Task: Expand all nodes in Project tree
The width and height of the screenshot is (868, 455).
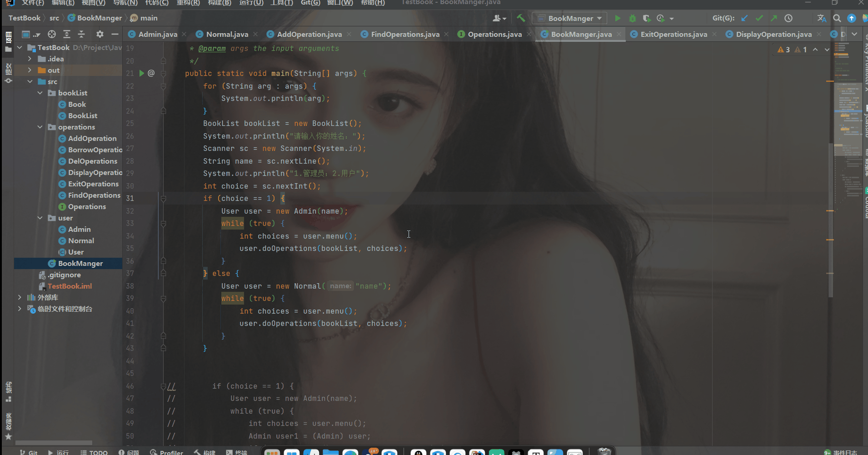Action: pyautogui.click(x=67, y=34)
